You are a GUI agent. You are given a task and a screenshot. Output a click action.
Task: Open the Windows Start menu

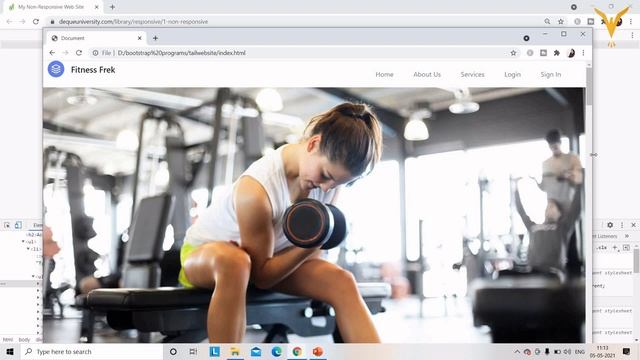click(x=10, y=351)
